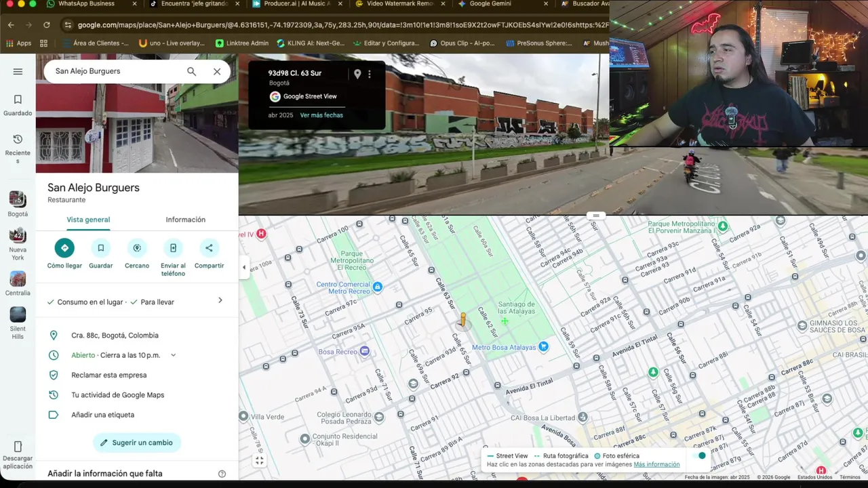The width and height of the screenshot is (868, 488).
Task: Click the Centro Comercial Metro Recreo marker
Action: click(x=378, y=287)
